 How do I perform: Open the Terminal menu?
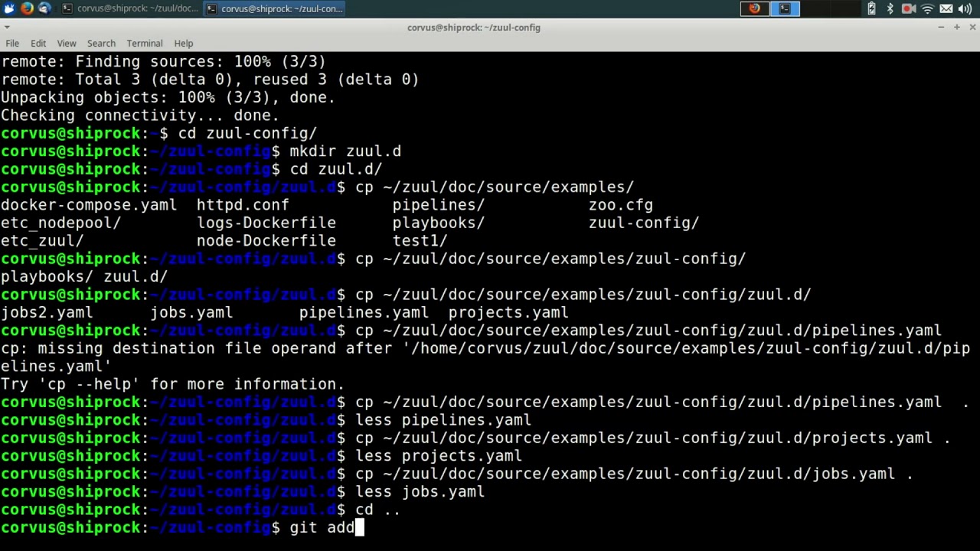(145, 44)
